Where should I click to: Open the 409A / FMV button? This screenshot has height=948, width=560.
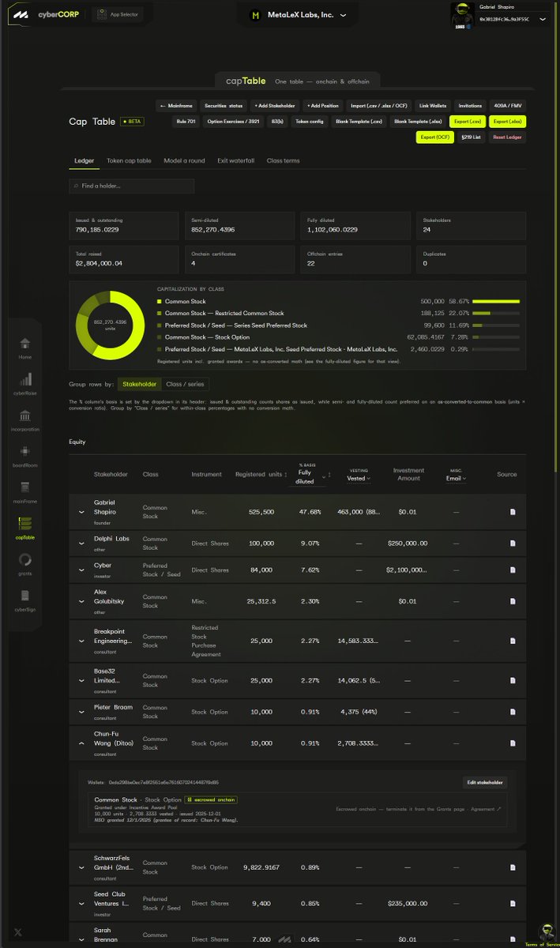click(x=508, y=105)
